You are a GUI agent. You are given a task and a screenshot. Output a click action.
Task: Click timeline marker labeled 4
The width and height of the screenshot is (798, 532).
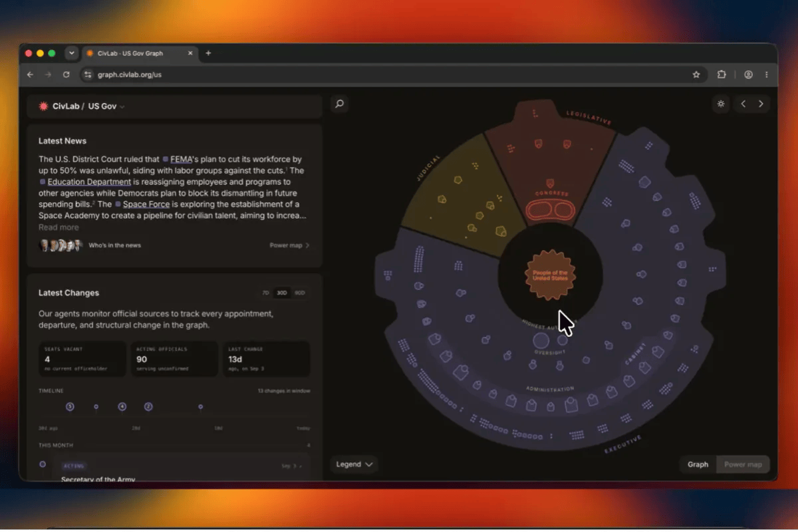point(122,406)
